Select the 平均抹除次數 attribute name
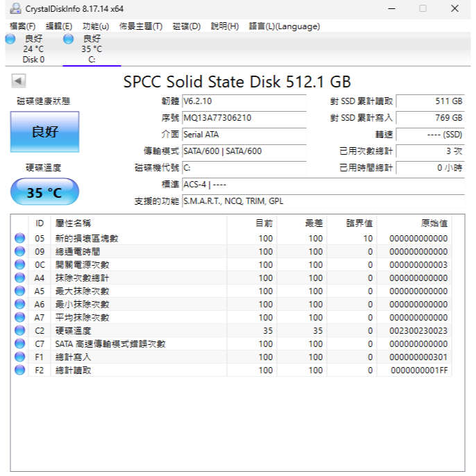 [82, 318]
